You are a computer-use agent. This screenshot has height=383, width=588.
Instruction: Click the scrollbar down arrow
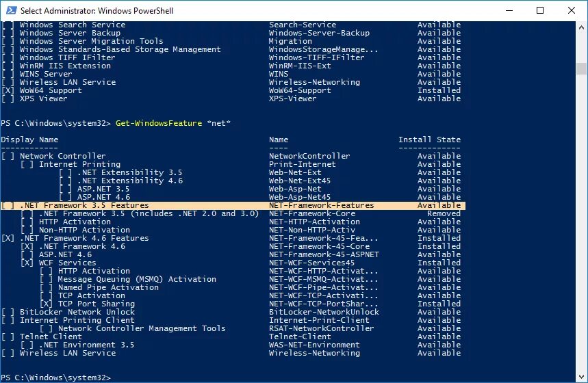(581, 377)
